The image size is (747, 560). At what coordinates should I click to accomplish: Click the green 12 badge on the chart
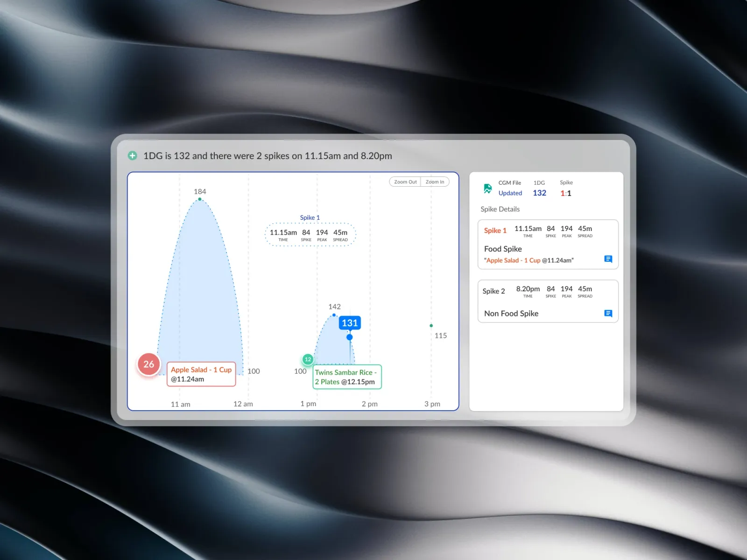pos(308,359)
